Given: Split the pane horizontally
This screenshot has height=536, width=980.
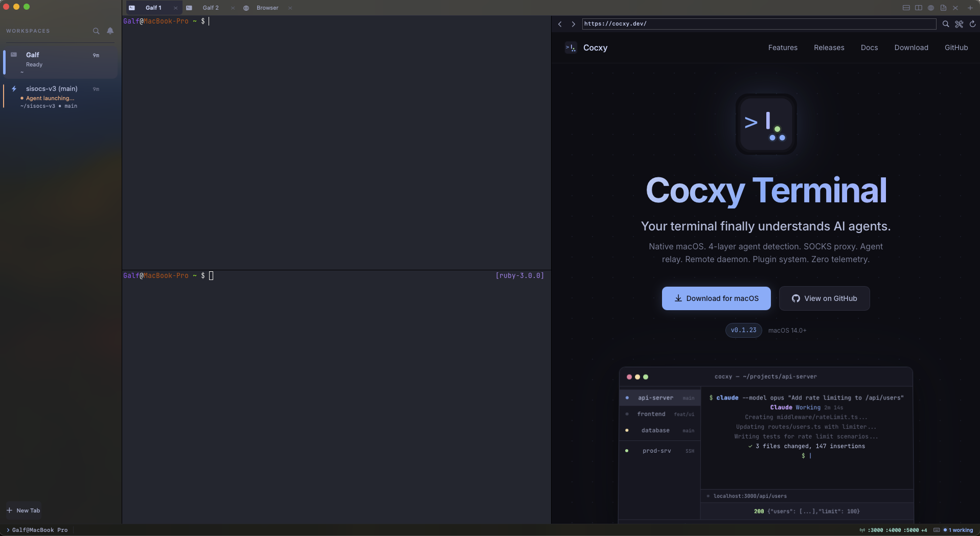Looking at the screenshot, I should pyautogui.click(x=906, y=8).
